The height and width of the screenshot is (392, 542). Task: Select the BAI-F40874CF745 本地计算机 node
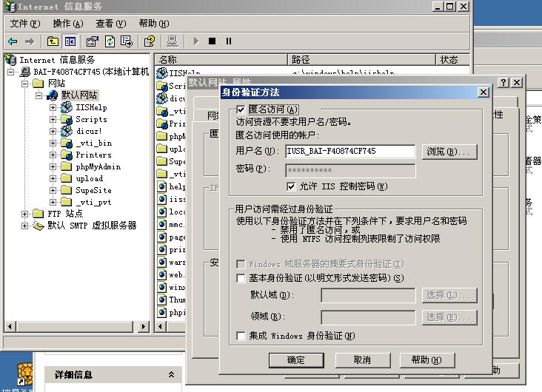click(91, 72)
